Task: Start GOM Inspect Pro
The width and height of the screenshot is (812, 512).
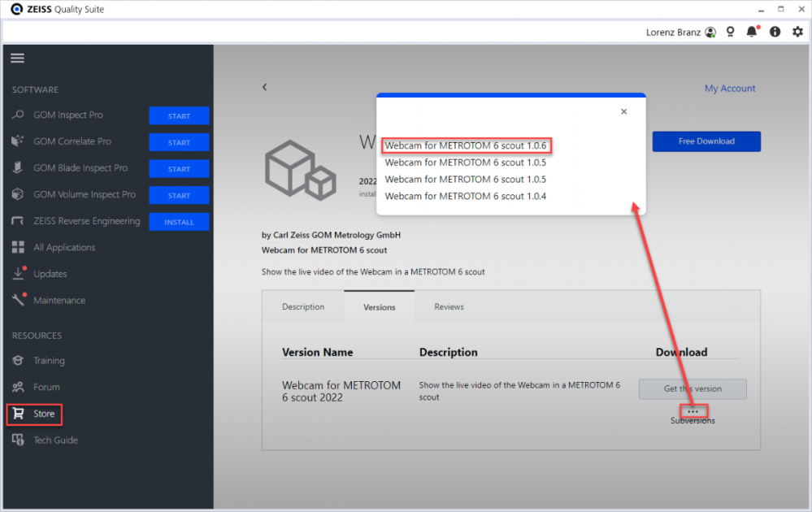Action: click(179, 116)
